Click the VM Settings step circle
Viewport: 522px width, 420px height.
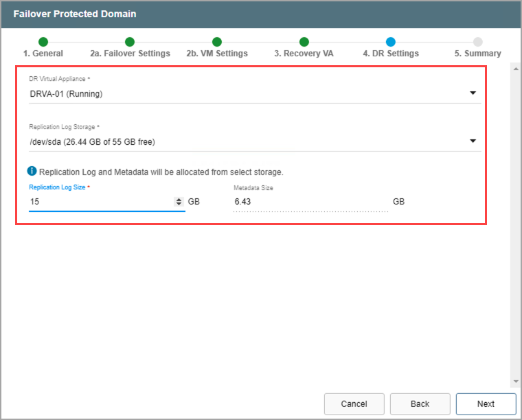click(x=217, y=42)
